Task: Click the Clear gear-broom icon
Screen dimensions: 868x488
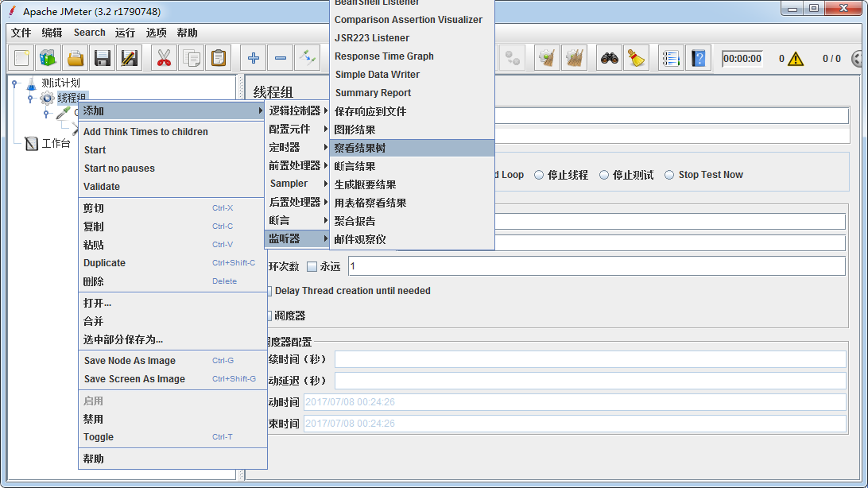Action: click(547, 58)
